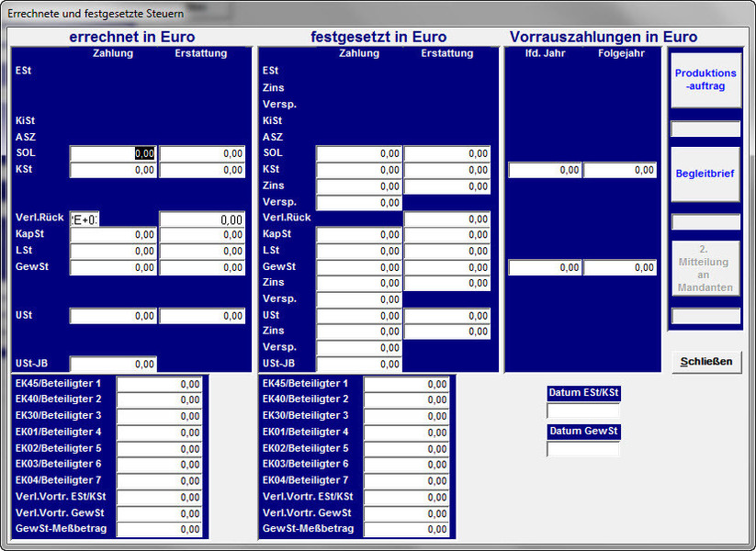The image size is (756, 551).
Task: Click the errechnet GewSt-Meßbetrag field
Action: coord(160,529)
